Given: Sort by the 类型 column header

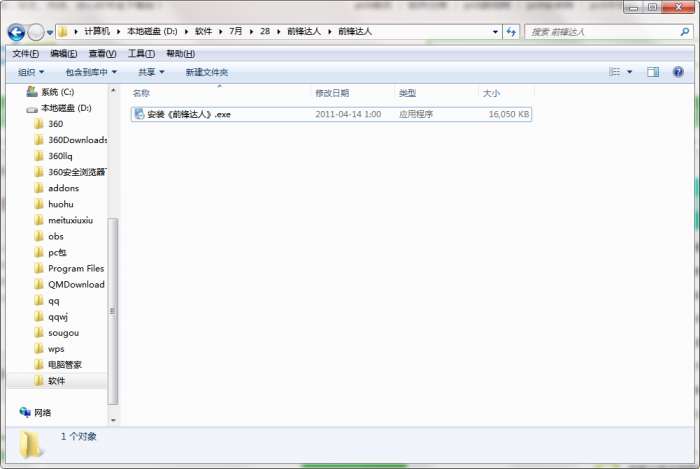Looking at the screenshot, I should (x=407, y=93).
